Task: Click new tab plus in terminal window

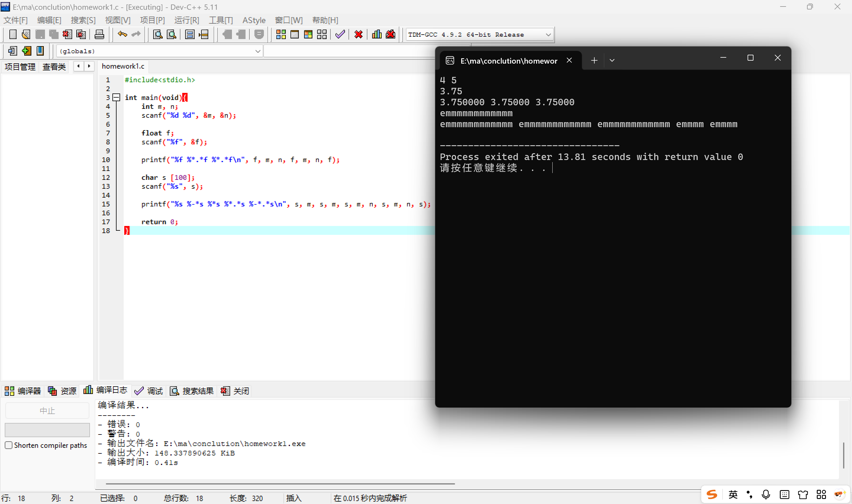Action: coord(594,60)
